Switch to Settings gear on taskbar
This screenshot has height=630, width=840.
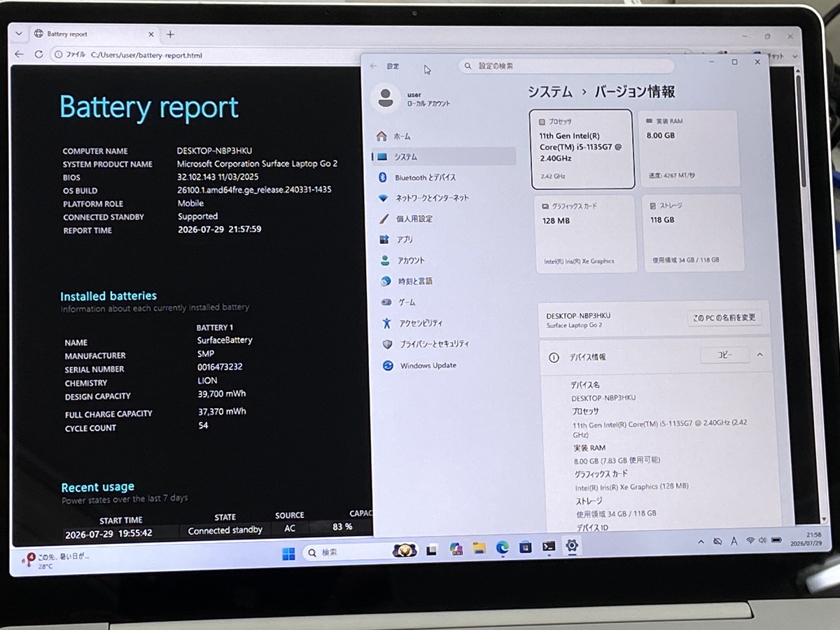(x=572, y=545)
